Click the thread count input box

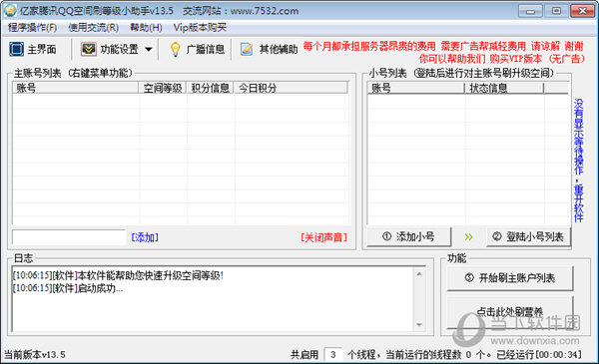(333, 354)
